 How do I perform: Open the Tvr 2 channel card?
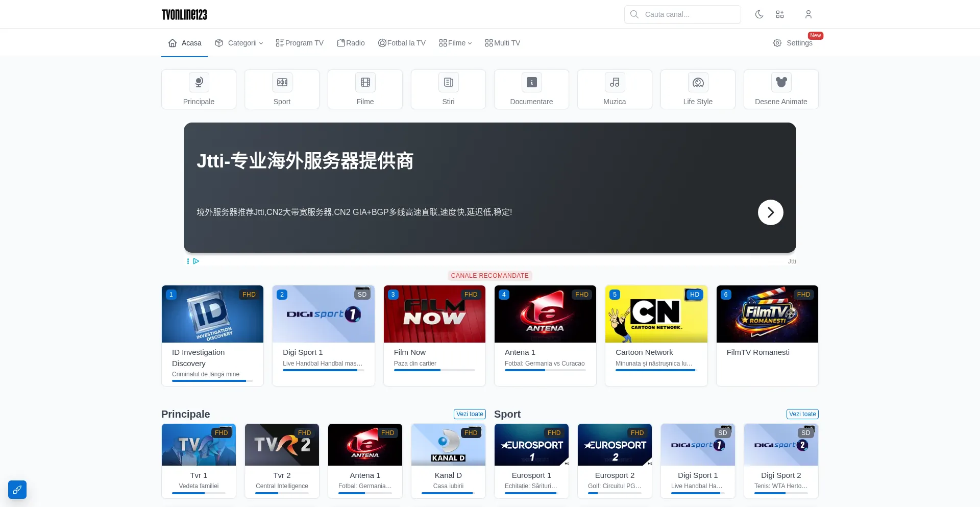[282, 461]
